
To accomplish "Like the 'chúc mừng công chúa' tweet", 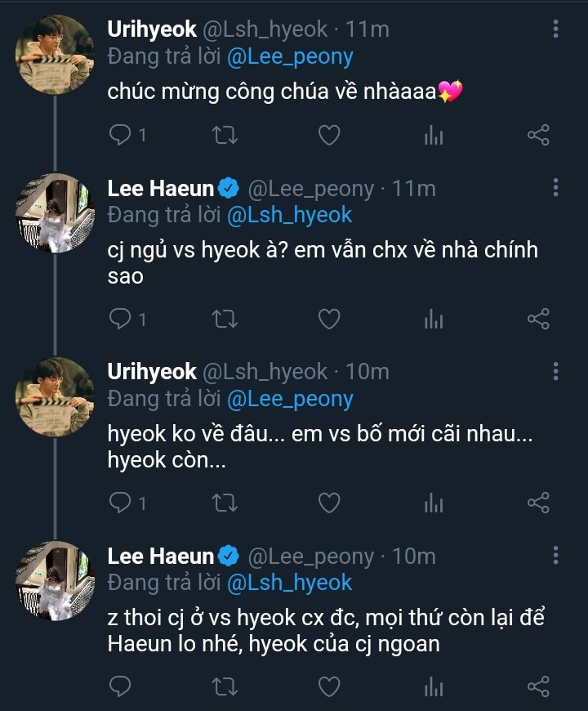I will (x=328, y=136).
